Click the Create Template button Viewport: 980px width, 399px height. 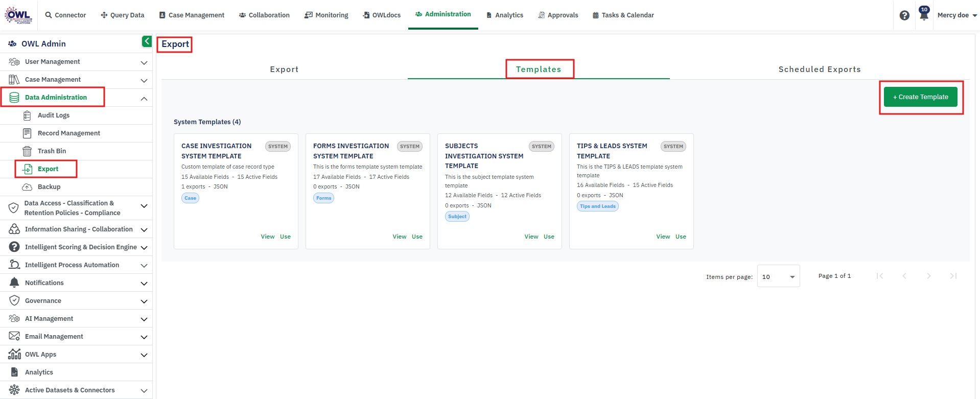pyautogui.click(x=920, y=97)
